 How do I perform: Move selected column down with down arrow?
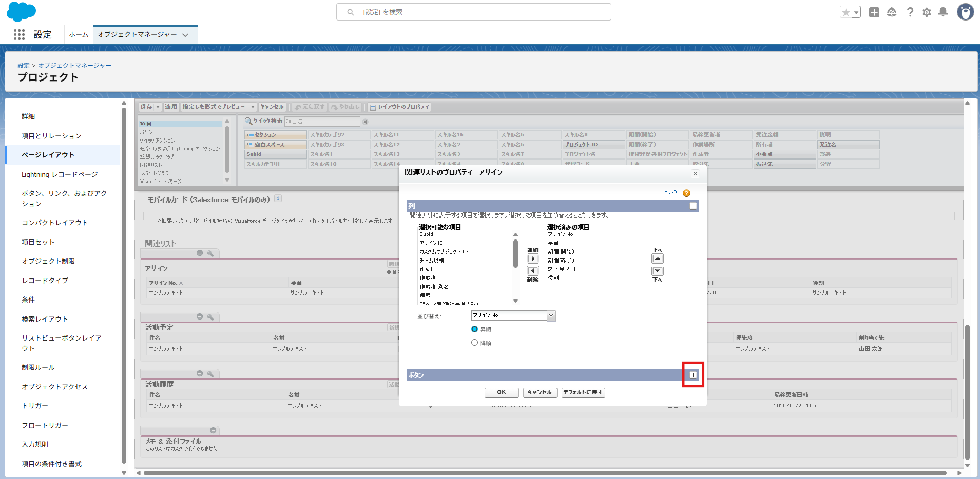click(657, 271)
